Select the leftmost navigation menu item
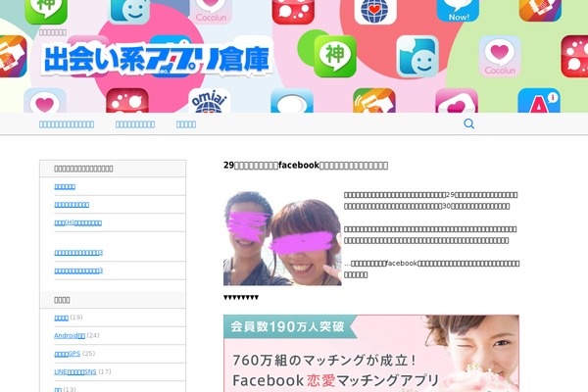This screenshot has height=392, width=588. point(67,124)
